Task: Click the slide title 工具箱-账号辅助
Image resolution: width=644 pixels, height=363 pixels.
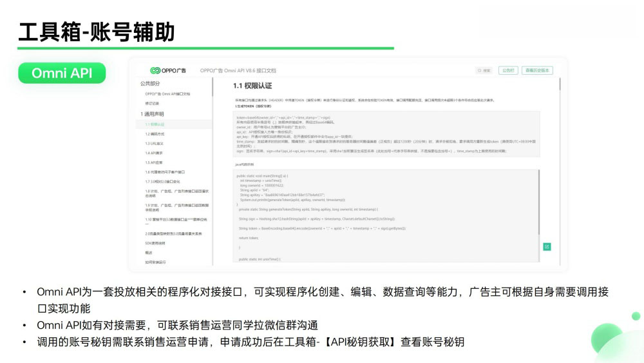Action: [x=97, y=32]
